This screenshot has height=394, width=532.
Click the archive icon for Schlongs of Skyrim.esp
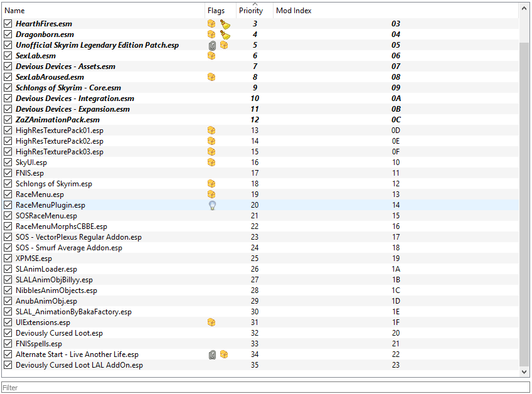(x=211, y=184)
